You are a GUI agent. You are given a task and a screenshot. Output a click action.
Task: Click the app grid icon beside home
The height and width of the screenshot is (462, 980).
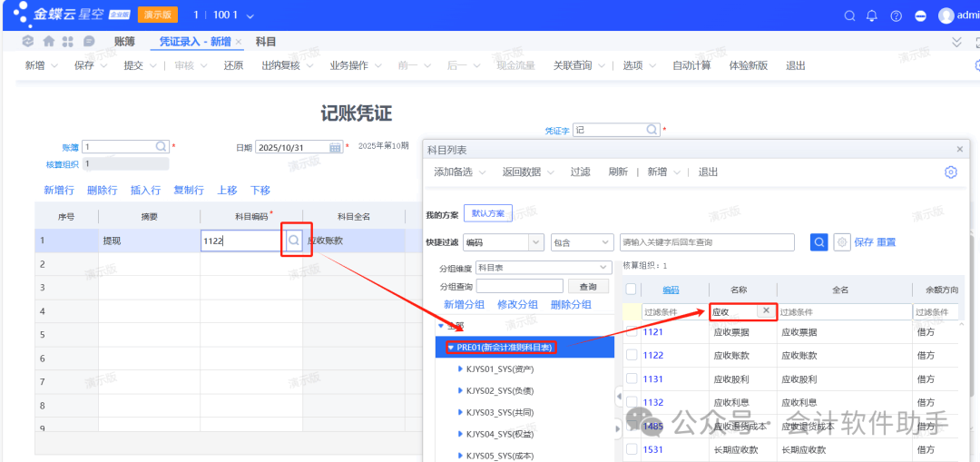[x=68, y=42]
